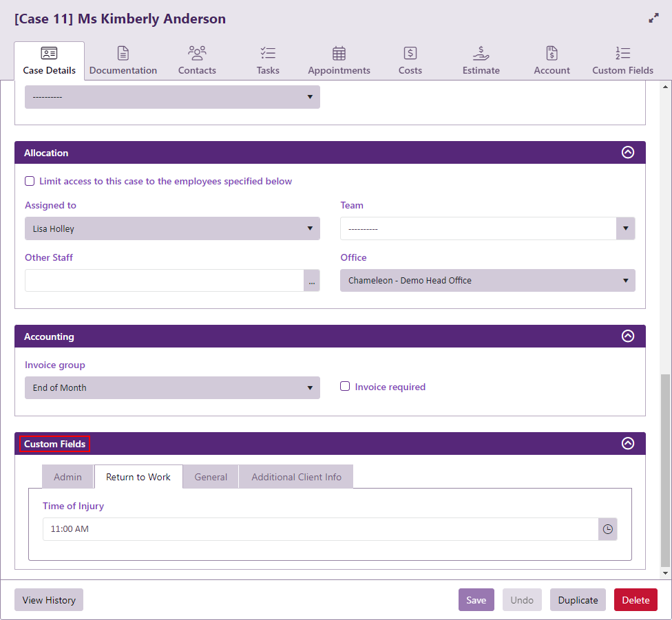672x620 pixels.
Task: Open the Costs dollar icon
Action: tap(410, 54)
